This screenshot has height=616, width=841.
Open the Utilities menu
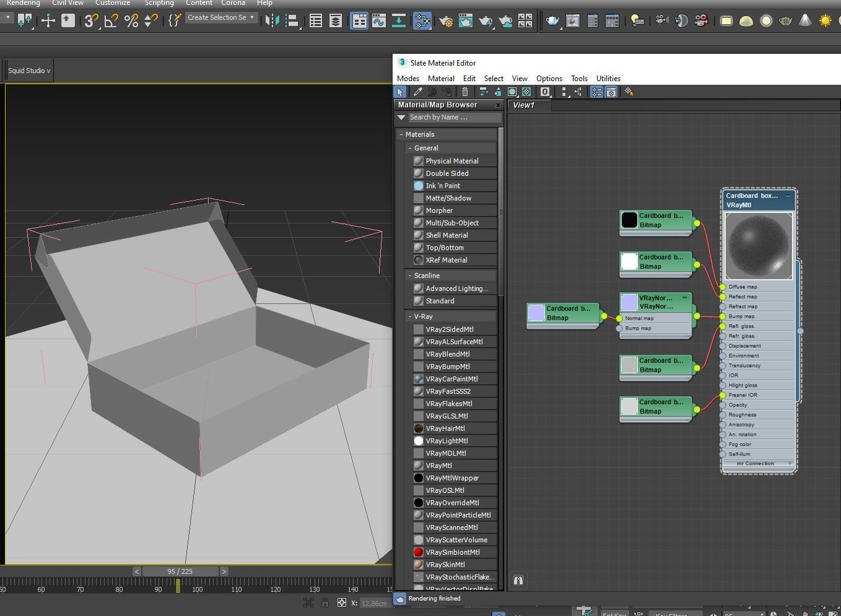click(x=608, y=79)
